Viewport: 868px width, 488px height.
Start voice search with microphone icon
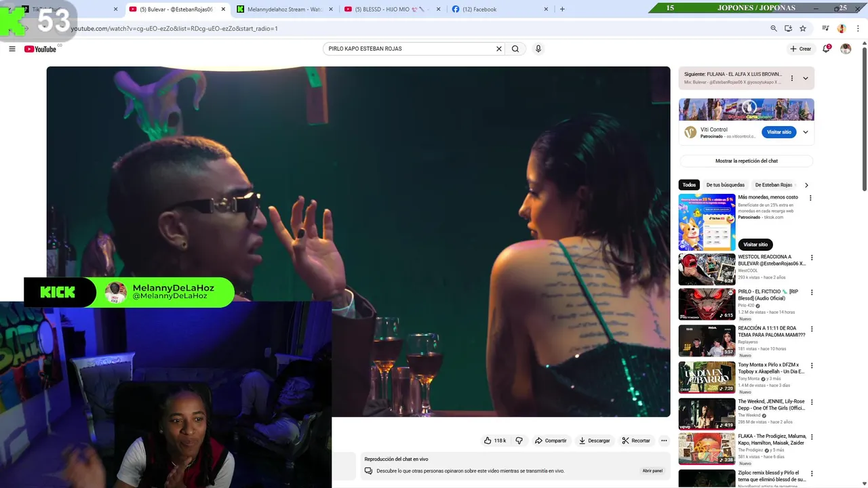538,49
